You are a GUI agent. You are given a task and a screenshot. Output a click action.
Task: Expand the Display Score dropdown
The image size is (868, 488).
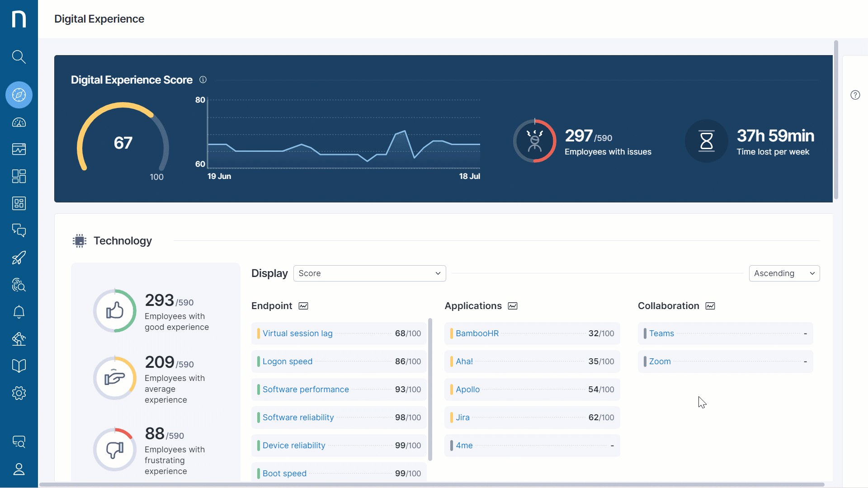pyautogui.click(x=369, y=273)
